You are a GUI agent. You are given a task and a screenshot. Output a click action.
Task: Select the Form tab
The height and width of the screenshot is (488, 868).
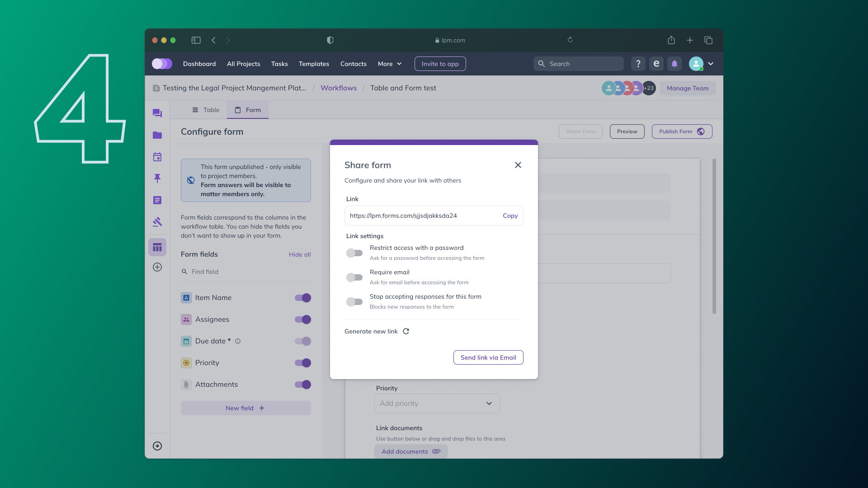point(248,110)
